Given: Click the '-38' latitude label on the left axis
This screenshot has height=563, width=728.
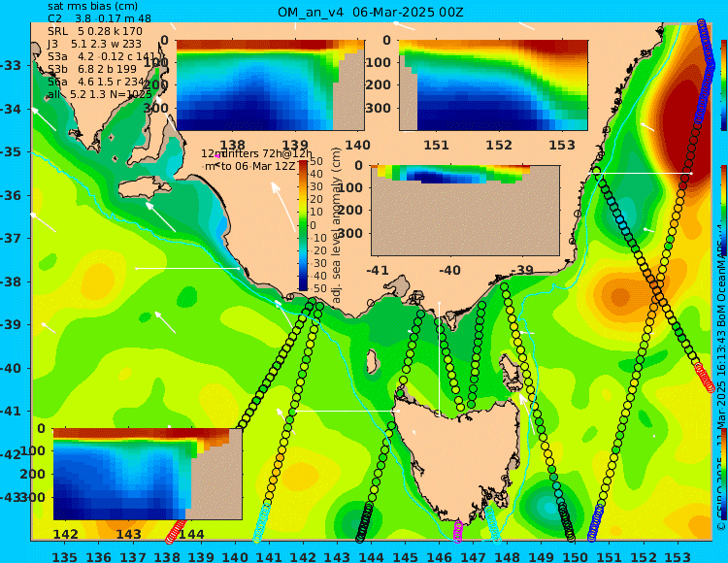Looking at the screenshot, I should click(x=11, y=281).
